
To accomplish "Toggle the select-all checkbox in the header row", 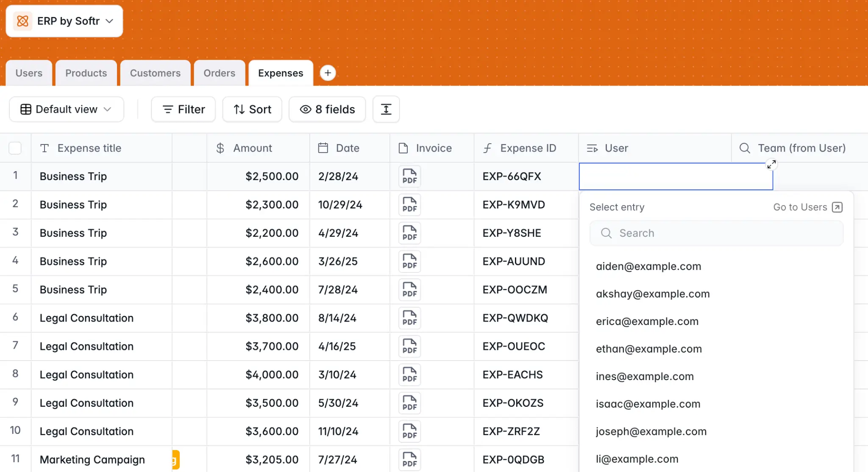I will point(16,148).
